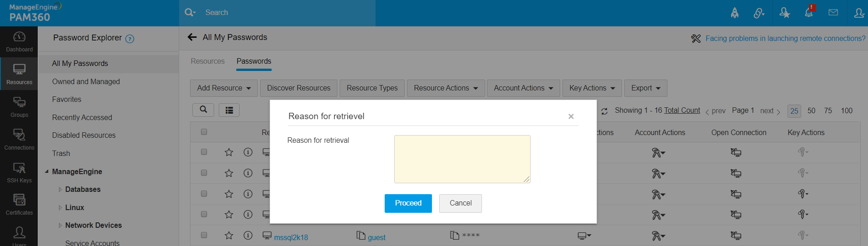The width and height of the screenshot is (868, 246).
Task: Click the back arrow beside All My Passwords
Action: click(x=192, y=37)
